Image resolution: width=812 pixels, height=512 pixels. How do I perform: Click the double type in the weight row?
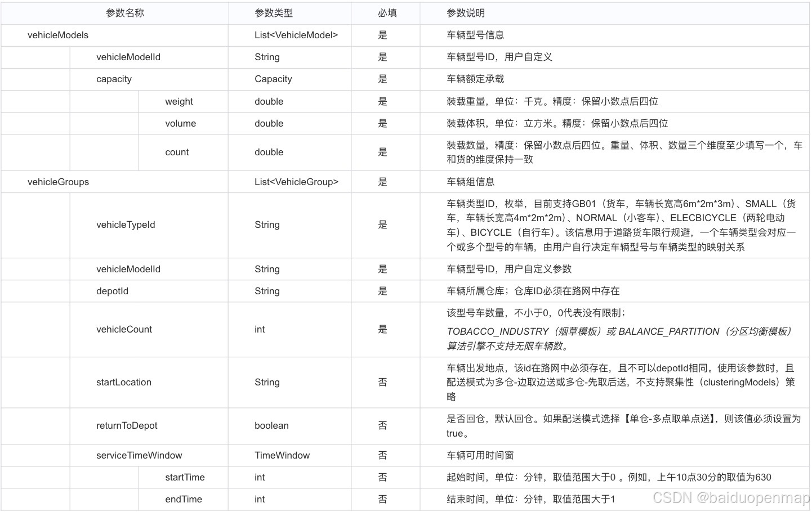tap(269, 101)
